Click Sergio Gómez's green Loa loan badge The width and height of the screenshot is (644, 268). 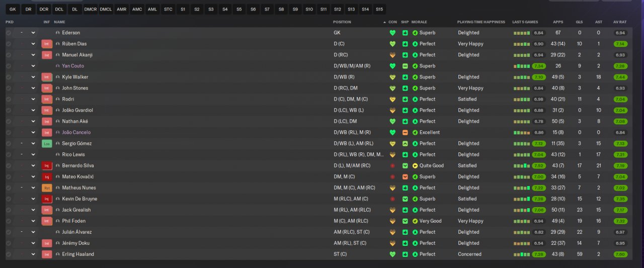coord(47,143)
